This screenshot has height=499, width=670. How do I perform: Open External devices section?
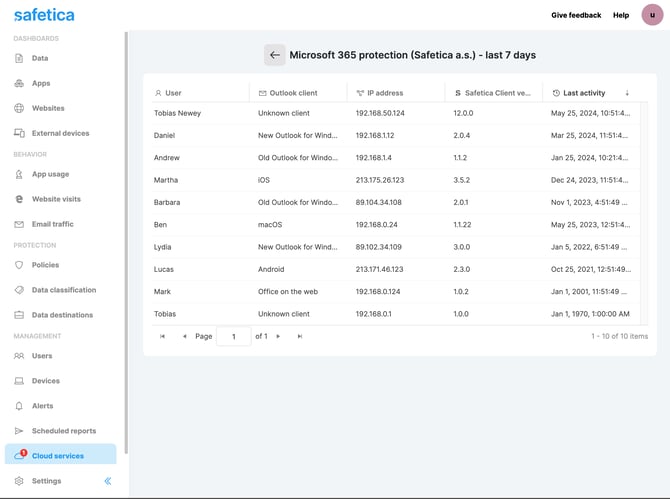coord(60,133)
